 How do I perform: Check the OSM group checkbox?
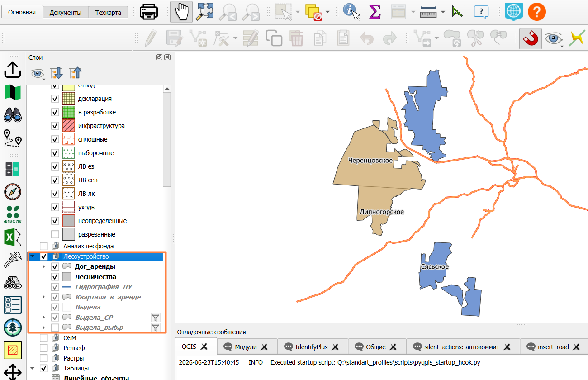pos(44,338)
